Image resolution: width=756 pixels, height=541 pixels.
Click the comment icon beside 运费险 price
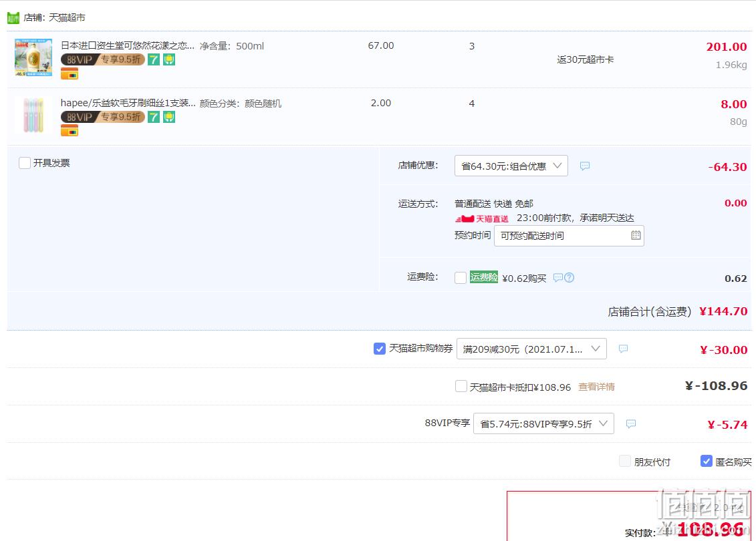tap(558, 277)
